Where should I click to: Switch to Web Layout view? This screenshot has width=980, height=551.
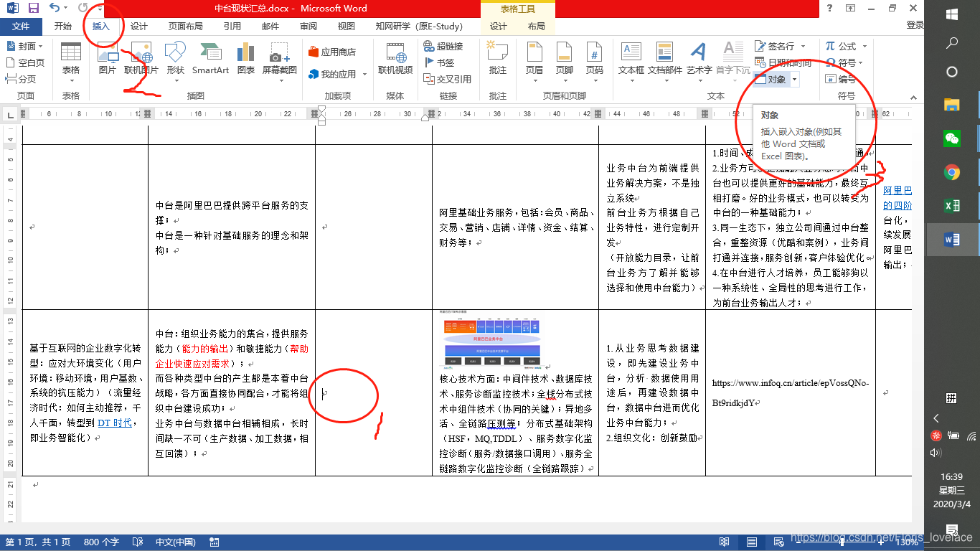click(778, 542)
